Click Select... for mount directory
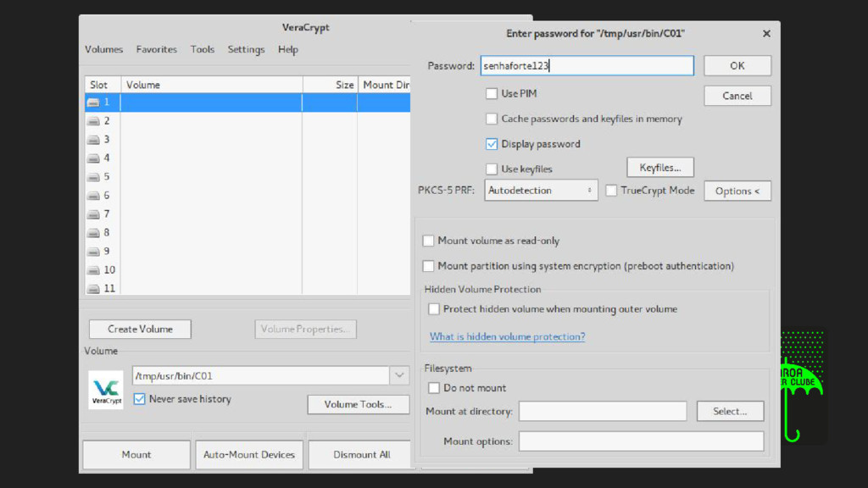 click(730, 411)
